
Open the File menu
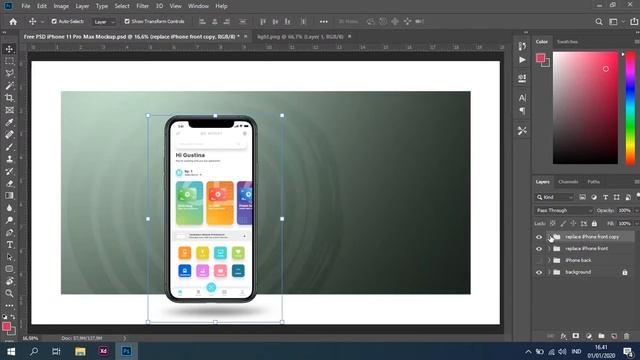(x=26, y=6)
